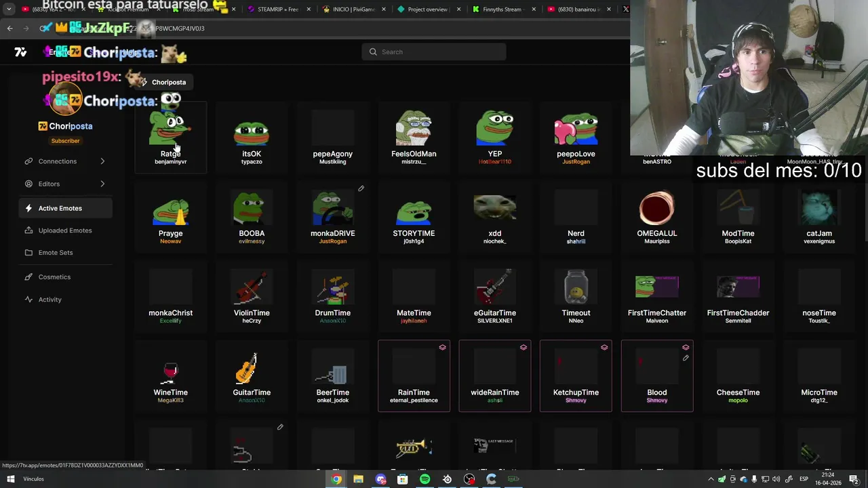
Task: Select the YEP emote
Action: coord(495,139)
